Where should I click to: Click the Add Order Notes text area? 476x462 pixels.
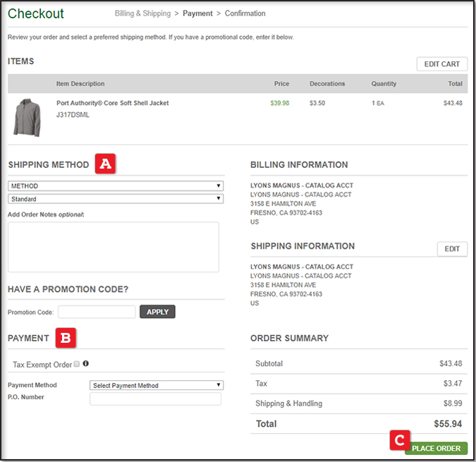click(x=114, y=247)
